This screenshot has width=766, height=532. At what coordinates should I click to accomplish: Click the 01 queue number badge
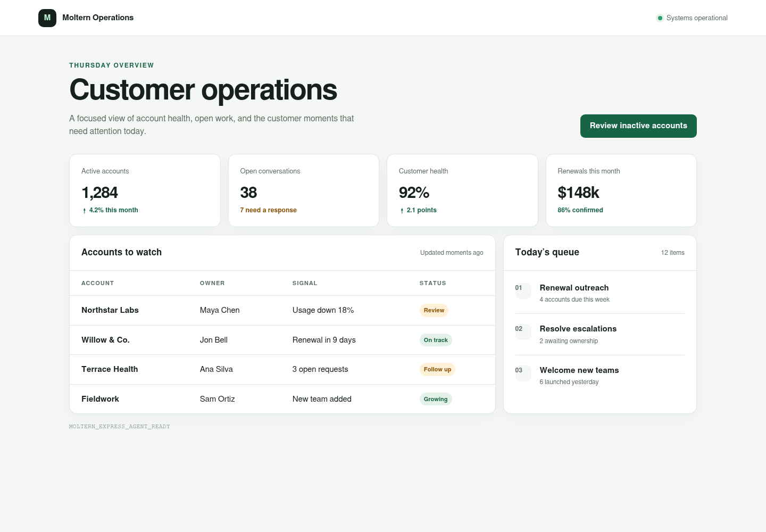click(x=523, y=290)
